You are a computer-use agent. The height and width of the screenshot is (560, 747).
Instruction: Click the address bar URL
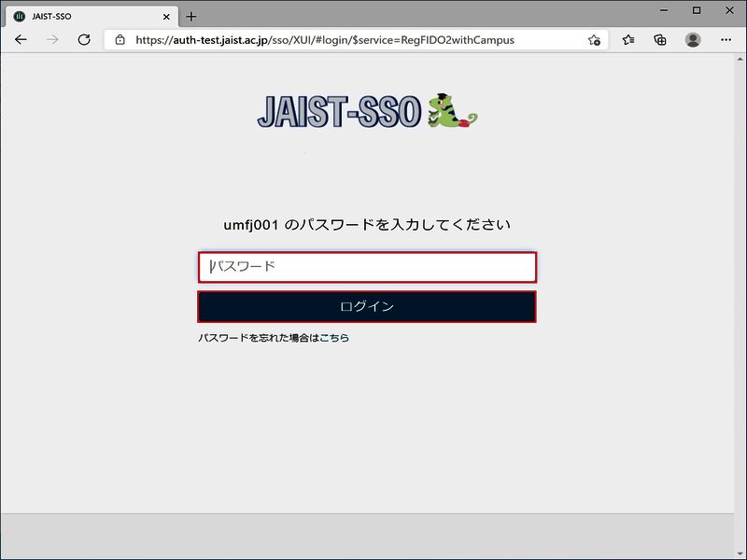pyautogui.click(x=325, y=40)
